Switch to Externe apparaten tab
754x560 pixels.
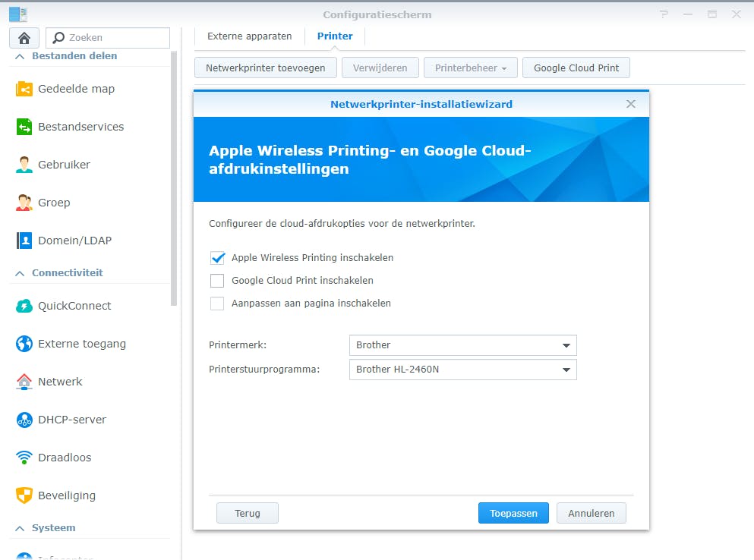(250, 36)
